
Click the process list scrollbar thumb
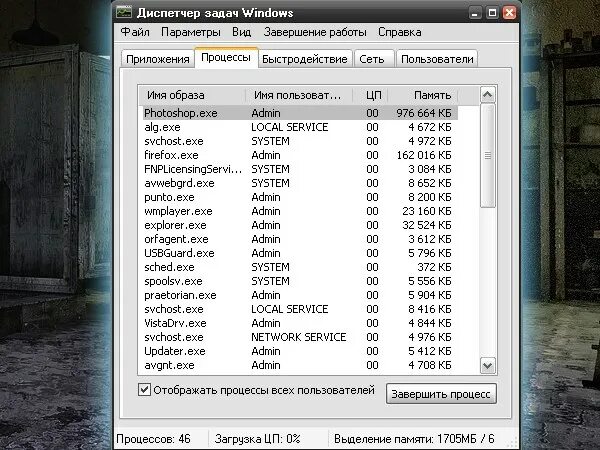click(488, 155)
